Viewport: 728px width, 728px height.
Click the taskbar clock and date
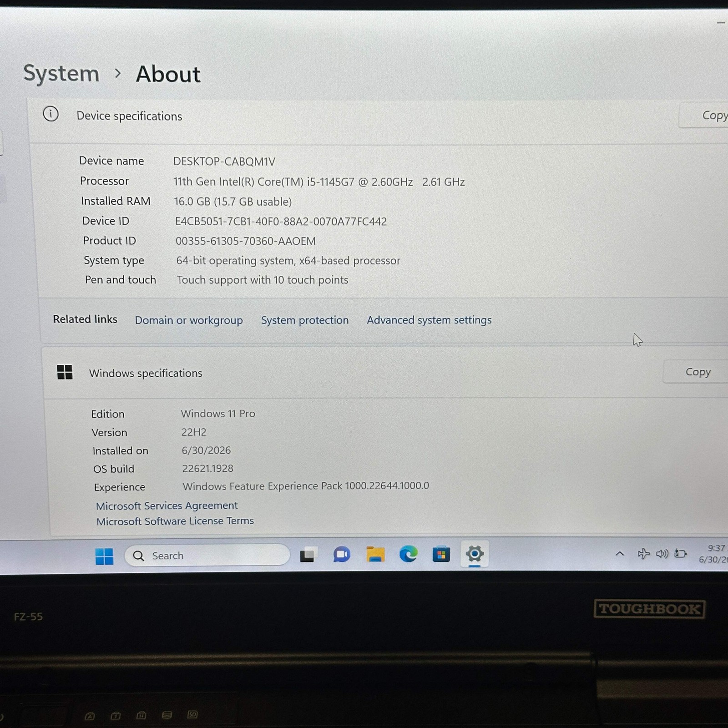click(x=713, y=554)
